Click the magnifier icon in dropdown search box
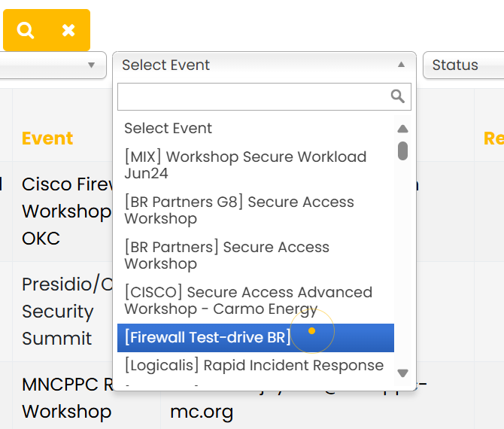Image resolution: width=504 pixels, height=429 pixels. [x=398, y=96]
